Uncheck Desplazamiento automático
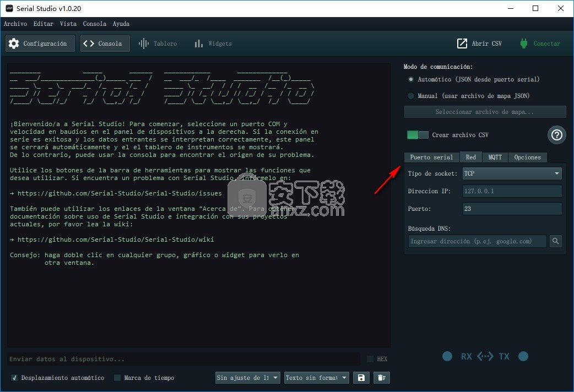The image size is (574, 392). pos(14,378)
